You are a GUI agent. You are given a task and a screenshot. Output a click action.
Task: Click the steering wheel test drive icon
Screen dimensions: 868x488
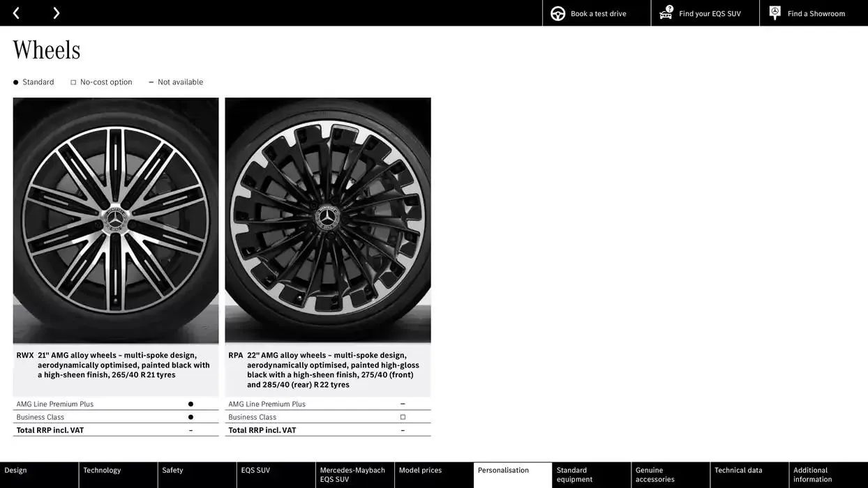[558, 13]
